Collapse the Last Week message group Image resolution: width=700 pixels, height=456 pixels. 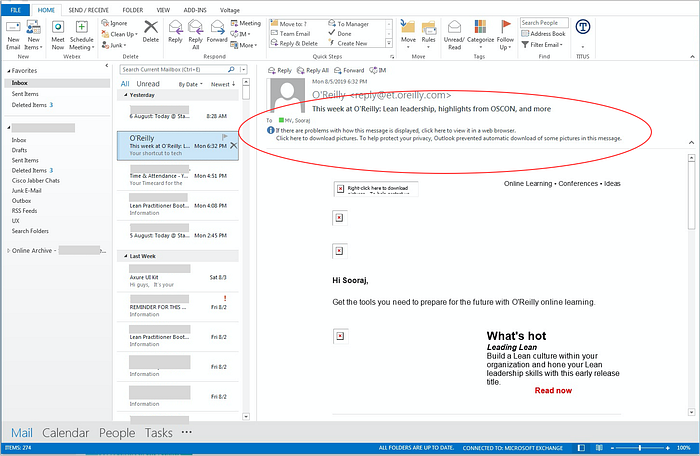pos(125,256)
